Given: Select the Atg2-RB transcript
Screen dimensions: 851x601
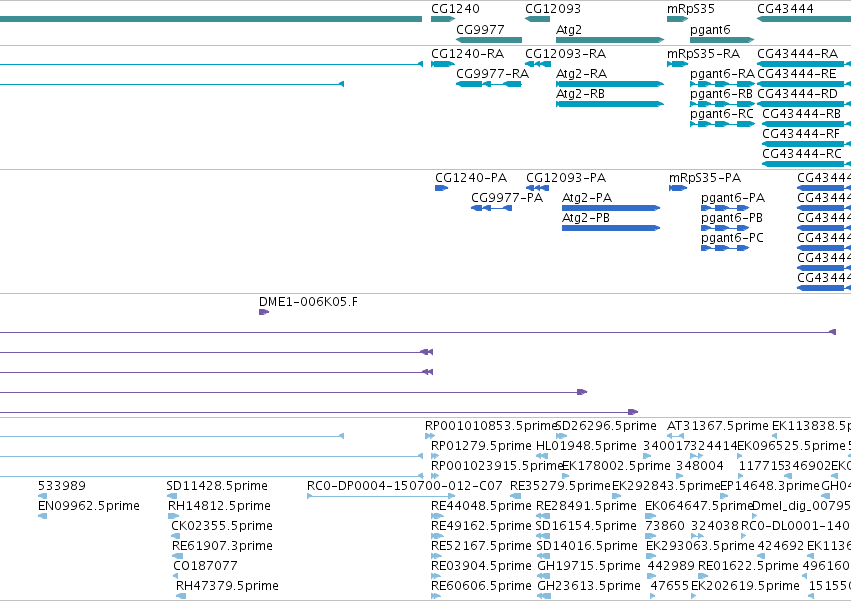Looking at the screenshot, I should click(610, 104).
